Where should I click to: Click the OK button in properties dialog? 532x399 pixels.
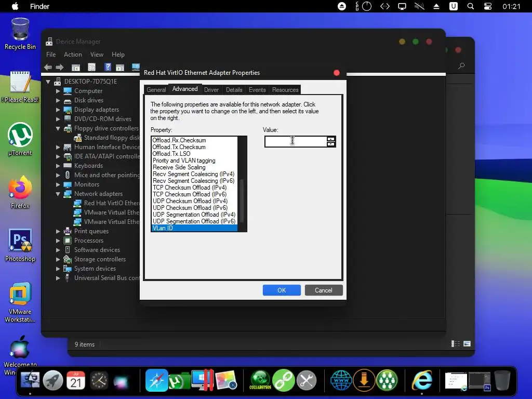click(x=282, y=290)
